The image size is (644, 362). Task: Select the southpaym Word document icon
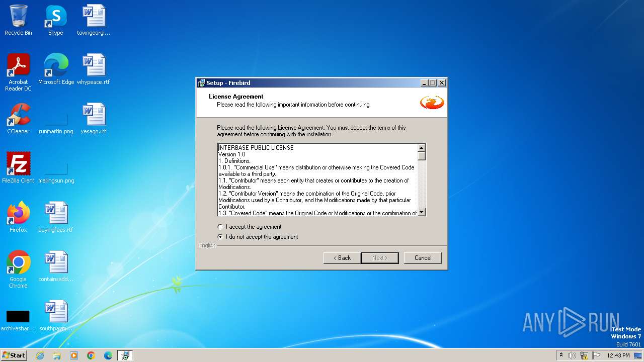point(56,316)
